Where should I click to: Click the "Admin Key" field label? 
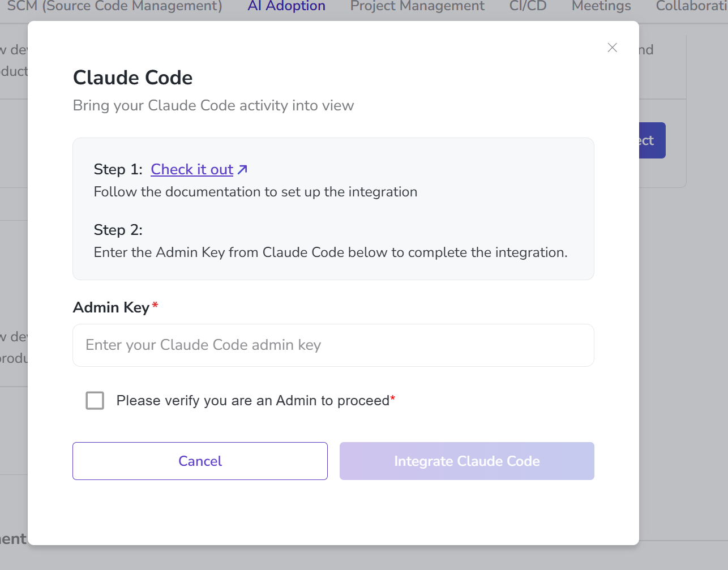point(112,307)
